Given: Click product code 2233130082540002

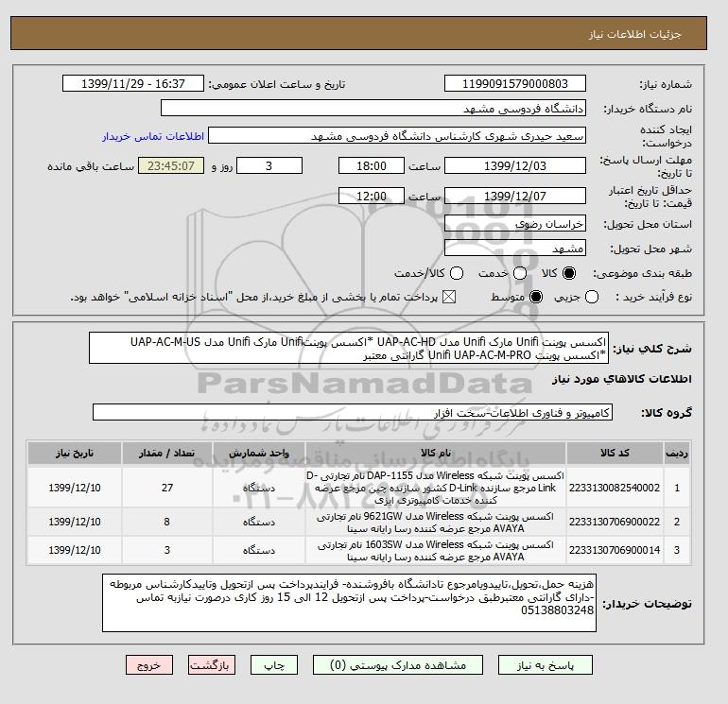Looking at the screenshot, I should [615, 488].
